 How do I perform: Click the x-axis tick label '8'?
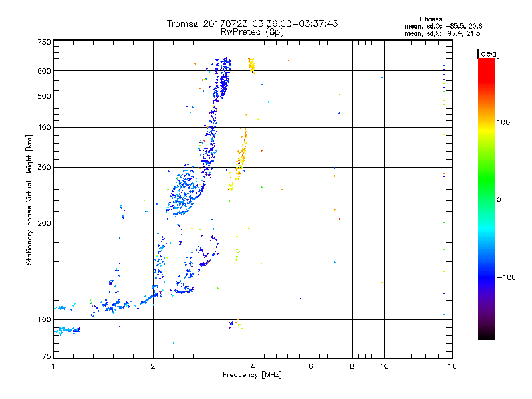[352, 366]
